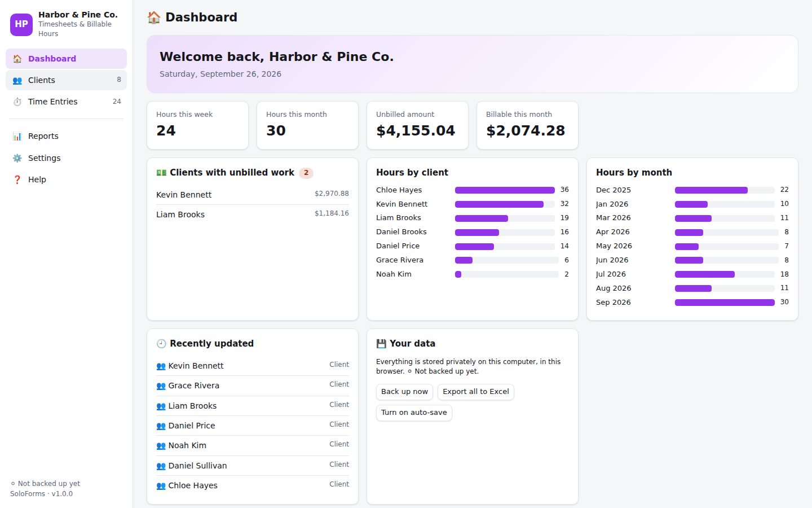Click the Clients people icon in sidebar

pos(17,80)
